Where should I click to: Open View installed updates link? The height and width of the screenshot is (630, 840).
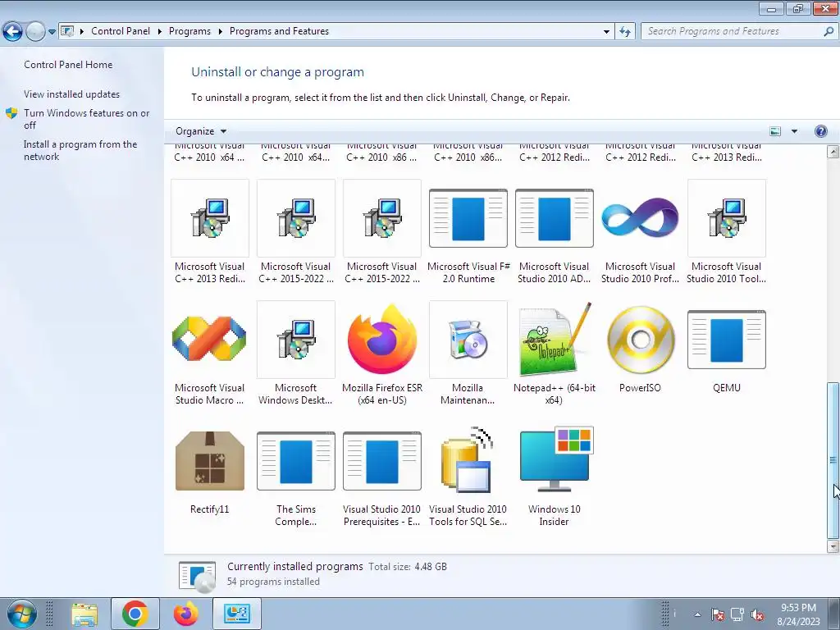[x=72, y=94]
